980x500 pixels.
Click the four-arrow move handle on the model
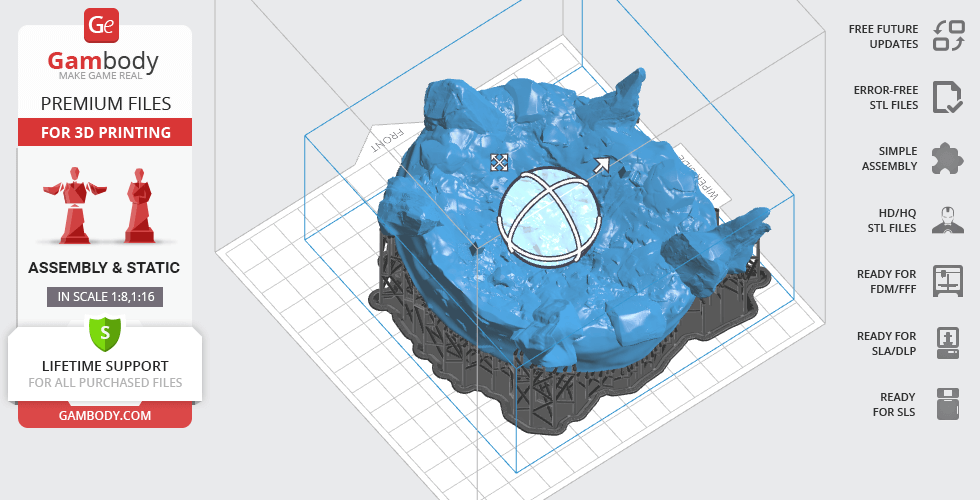point(499,162)
